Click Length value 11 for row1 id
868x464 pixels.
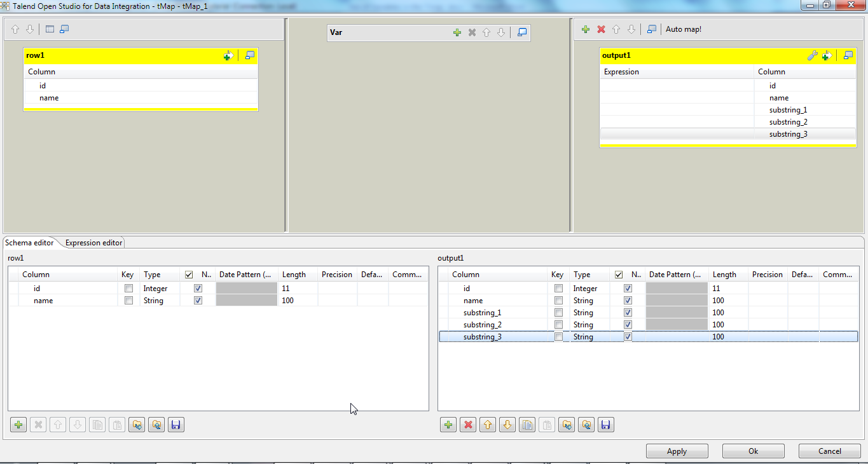[287, 289]
